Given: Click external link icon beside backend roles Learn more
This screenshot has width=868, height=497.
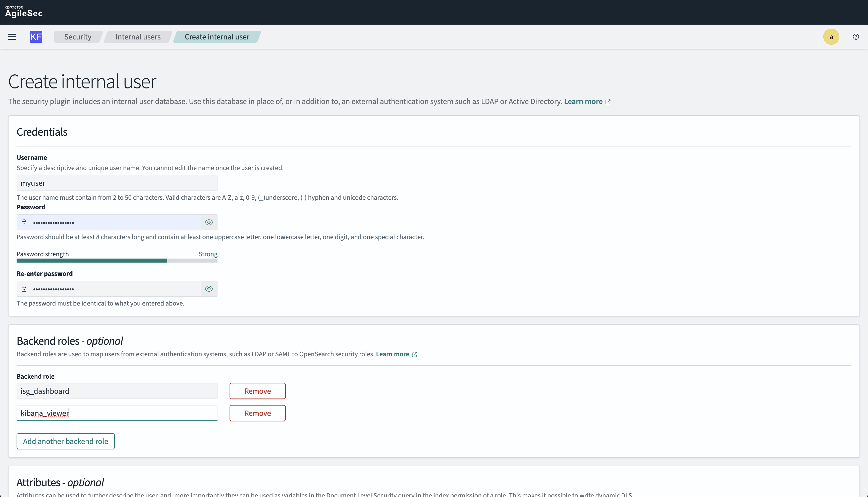Looking at the screenshot, I should click(415, 355).
